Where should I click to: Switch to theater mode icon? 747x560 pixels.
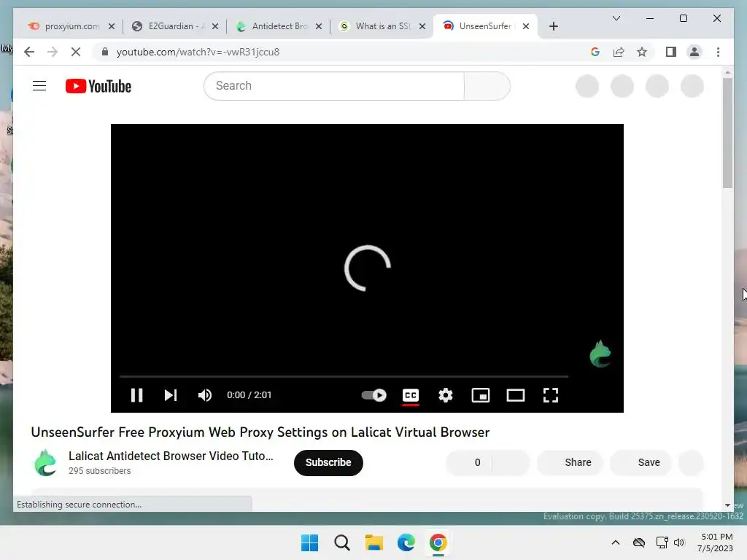pyautogui.click(x=516, y=394)
